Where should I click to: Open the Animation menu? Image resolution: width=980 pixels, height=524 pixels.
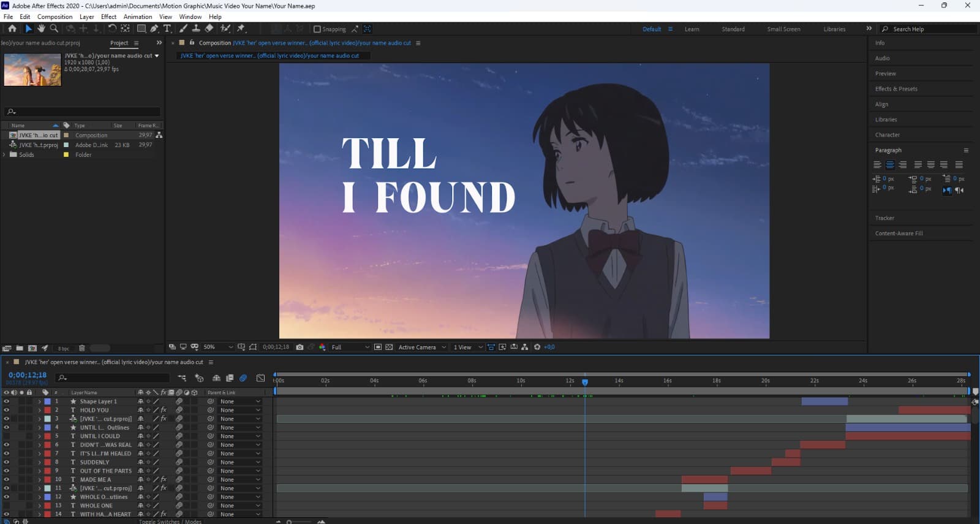(x=137, y=17)
